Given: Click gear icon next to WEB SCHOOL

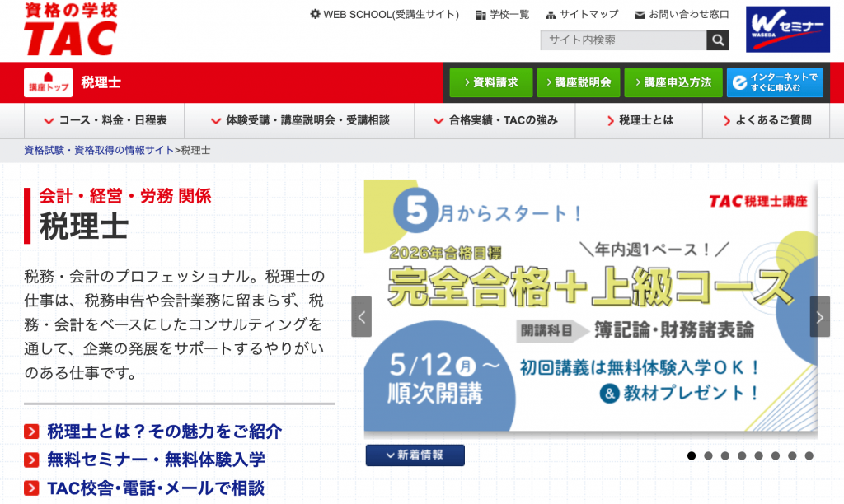Looking at the screenshot, I should (316, 14).
